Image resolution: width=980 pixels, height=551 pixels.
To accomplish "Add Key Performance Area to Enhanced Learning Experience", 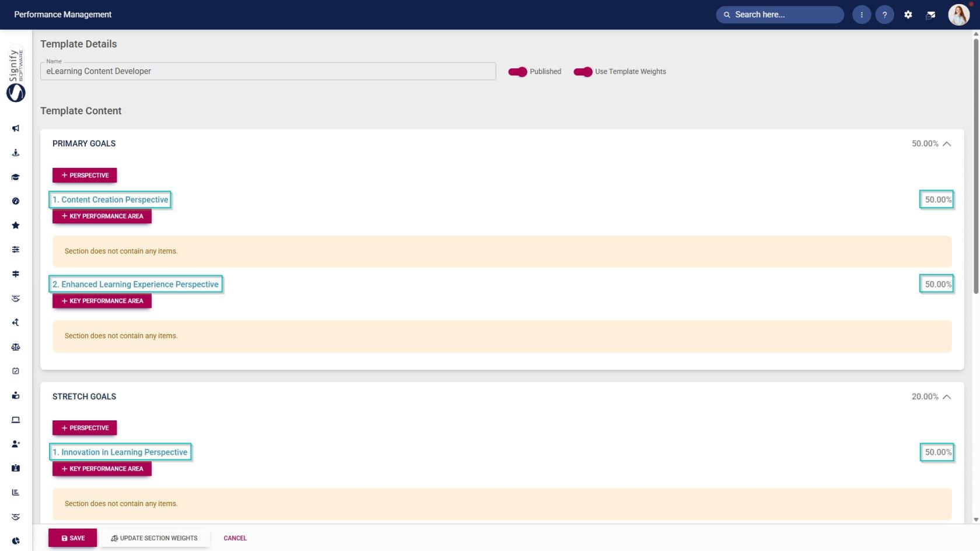I will coord(102,301).
